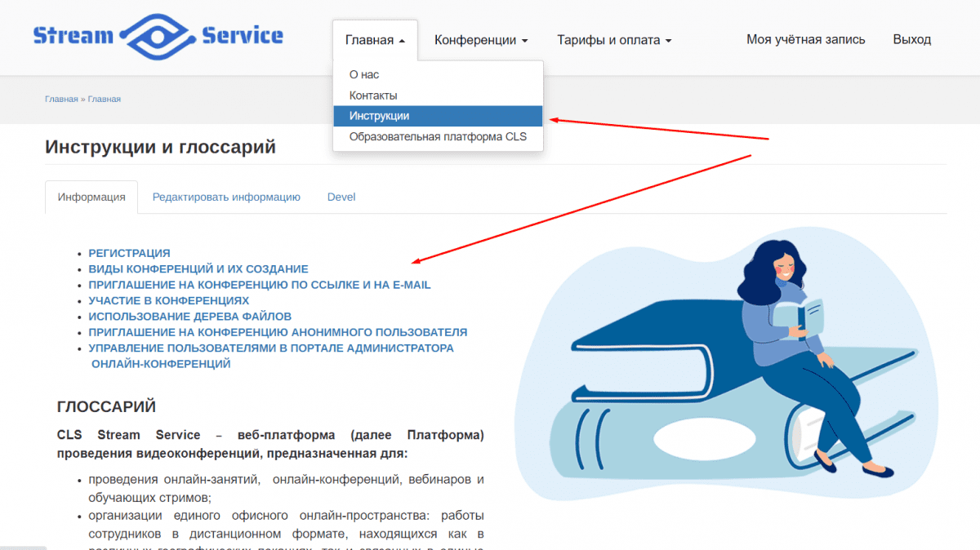Choose Контакты in the dropdown menu
The image size is (980, 550).
click(x=373, y=95)
